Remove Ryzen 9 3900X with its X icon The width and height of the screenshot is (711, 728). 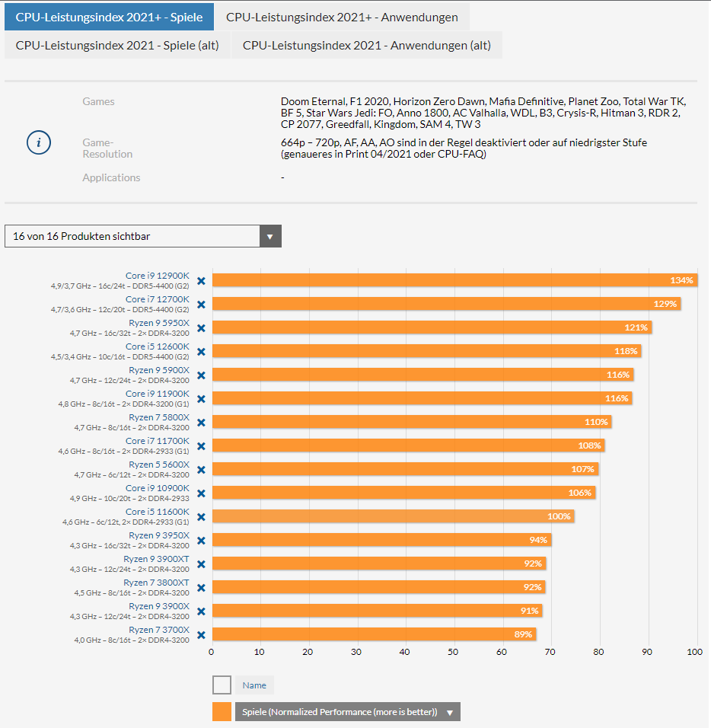[x=201, y=611]
